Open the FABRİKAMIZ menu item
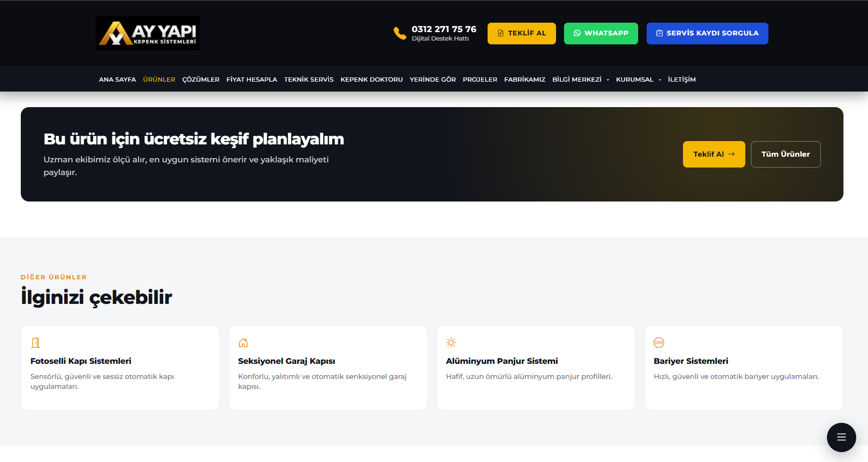 525,79
